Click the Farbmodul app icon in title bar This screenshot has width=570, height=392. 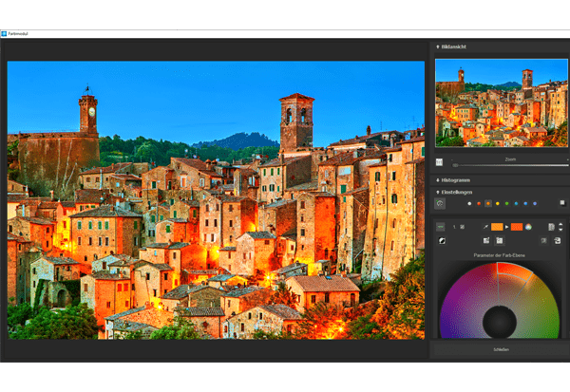tap(4, 34)
